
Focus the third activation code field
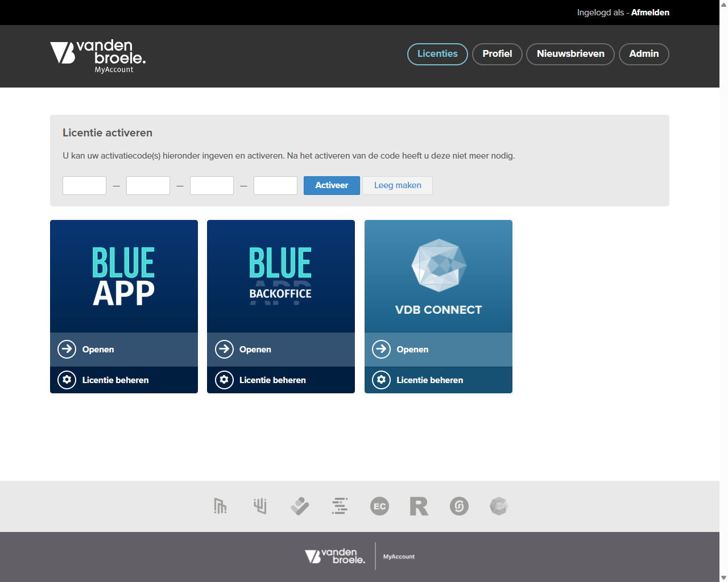pyautogui.click(x=212, y=185)
